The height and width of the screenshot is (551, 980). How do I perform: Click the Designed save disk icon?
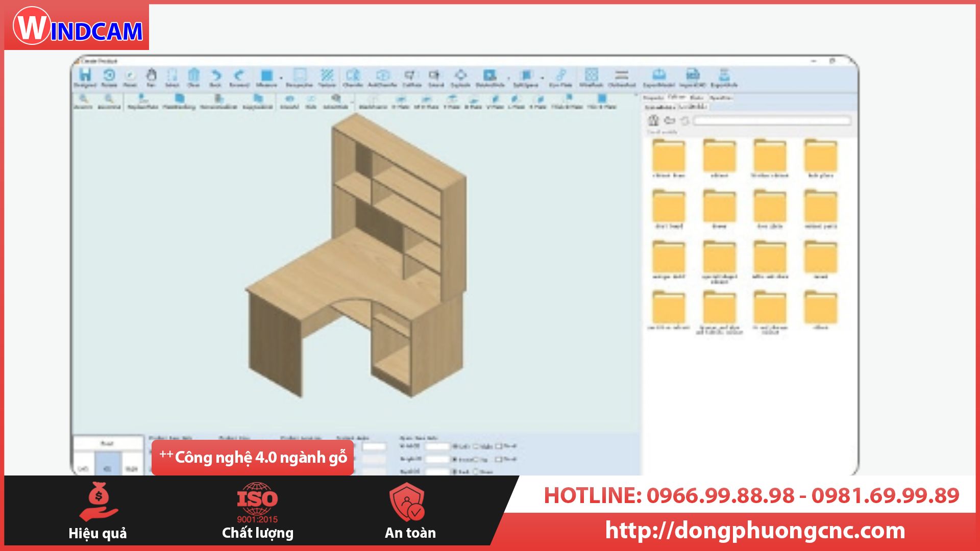(85, 76)
